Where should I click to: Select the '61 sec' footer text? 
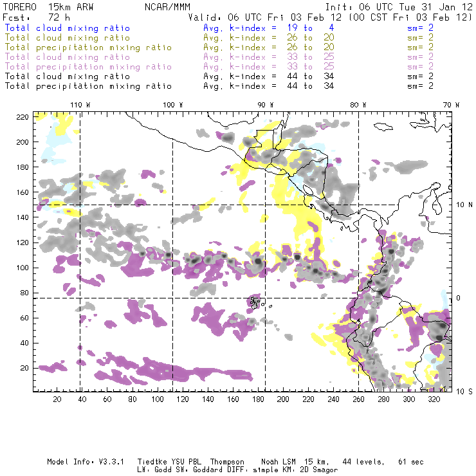(x=411, y=462)
